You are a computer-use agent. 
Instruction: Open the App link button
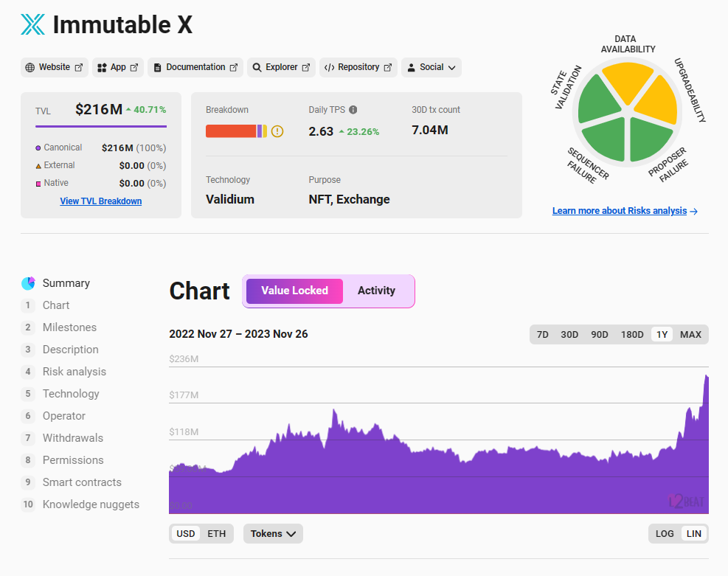pos(118,67)
